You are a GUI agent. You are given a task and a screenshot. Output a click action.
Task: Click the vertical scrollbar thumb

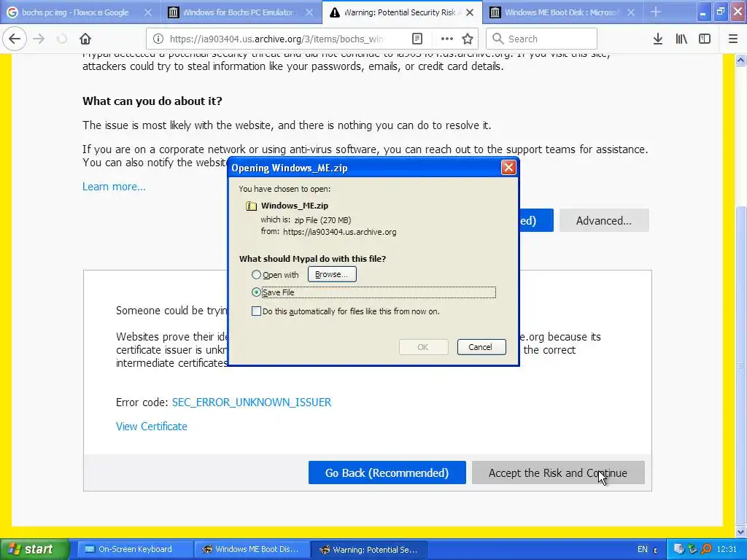741,365
